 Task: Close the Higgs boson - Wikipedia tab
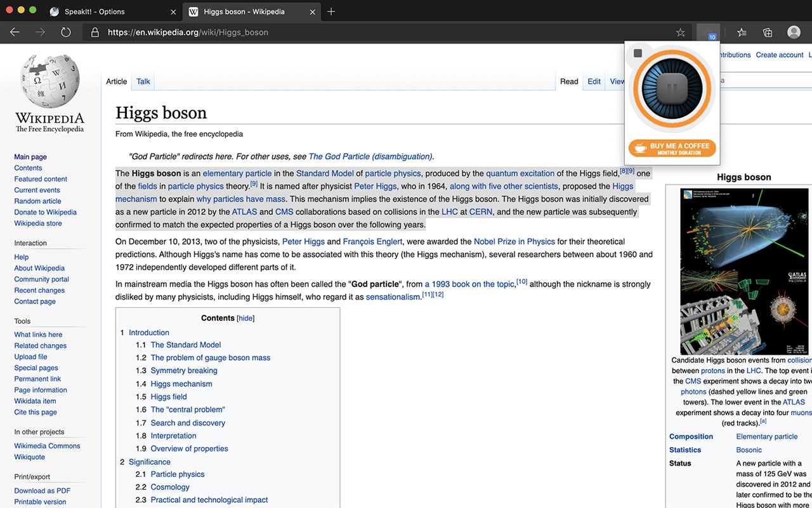tap(312, 11)
